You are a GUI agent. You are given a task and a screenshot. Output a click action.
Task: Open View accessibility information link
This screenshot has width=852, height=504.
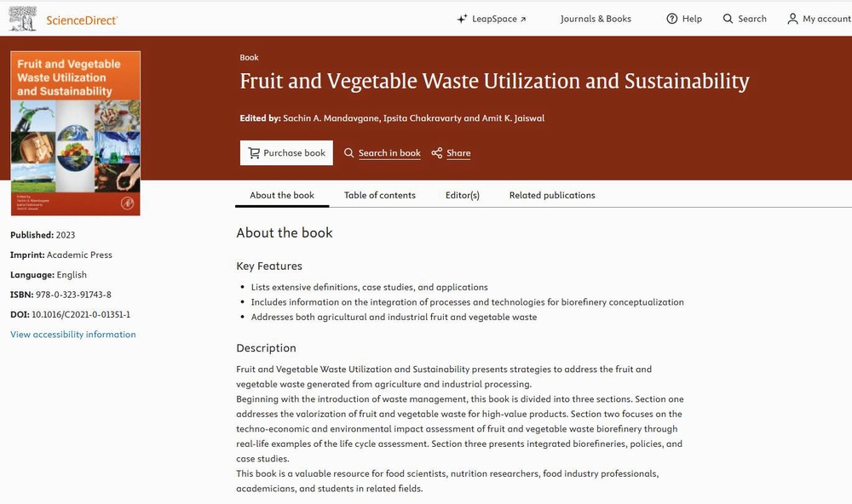tap(72, 335)
